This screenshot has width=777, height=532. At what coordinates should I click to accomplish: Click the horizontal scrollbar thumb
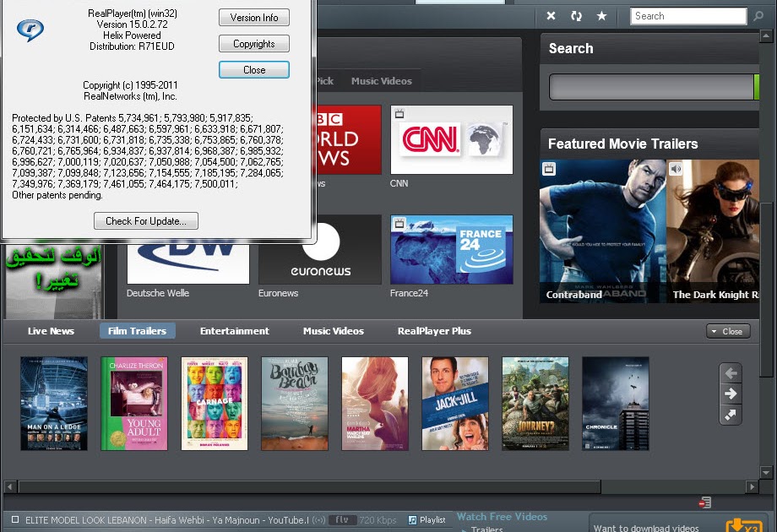click(x=310, y=486)
